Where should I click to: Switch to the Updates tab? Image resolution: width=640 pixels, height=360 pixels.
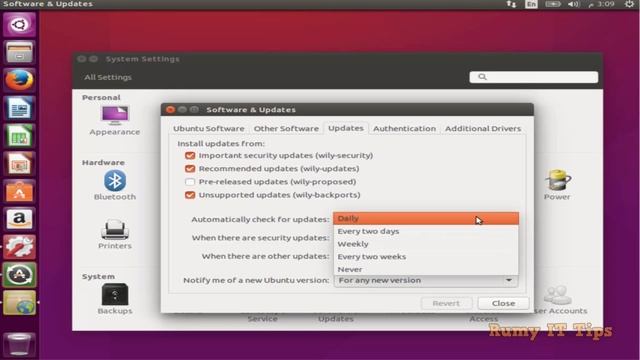pos(346,128)
